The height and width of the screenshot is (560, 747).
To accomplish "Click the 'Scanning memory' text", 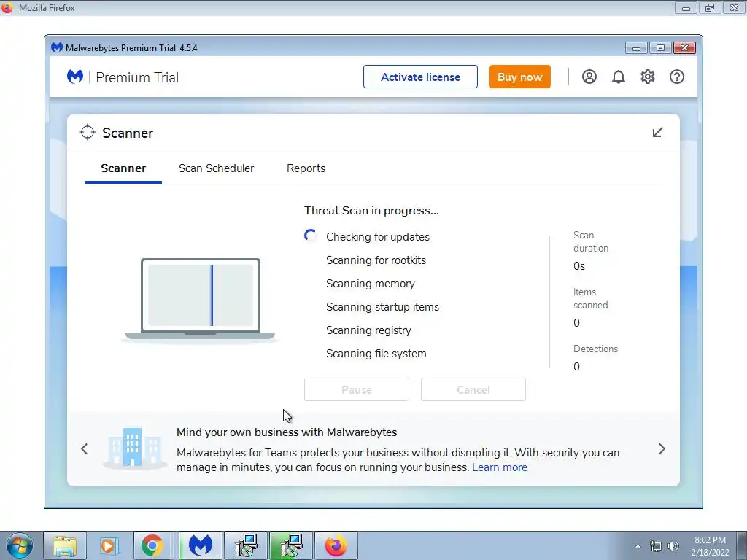I will (370, 284).
